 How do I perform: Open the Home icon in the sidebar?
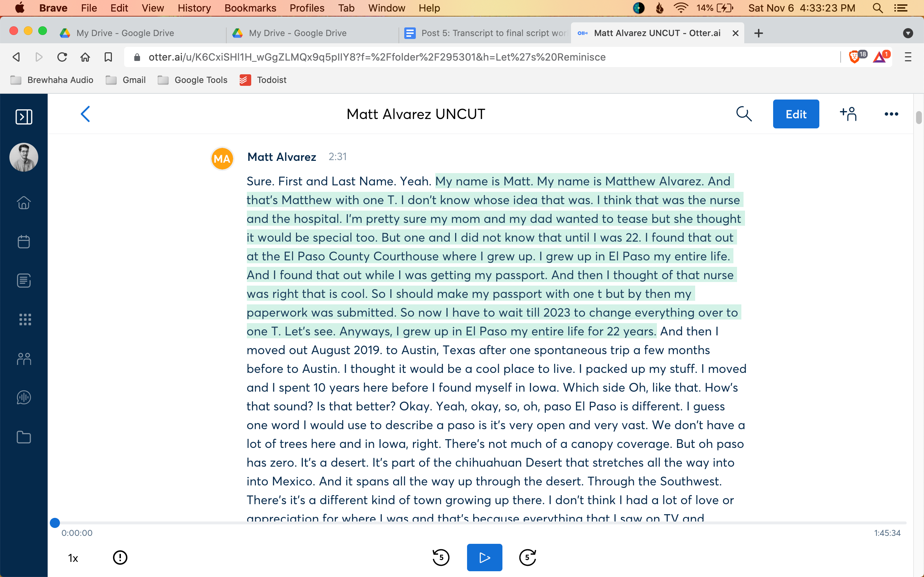tap(24, 203)
